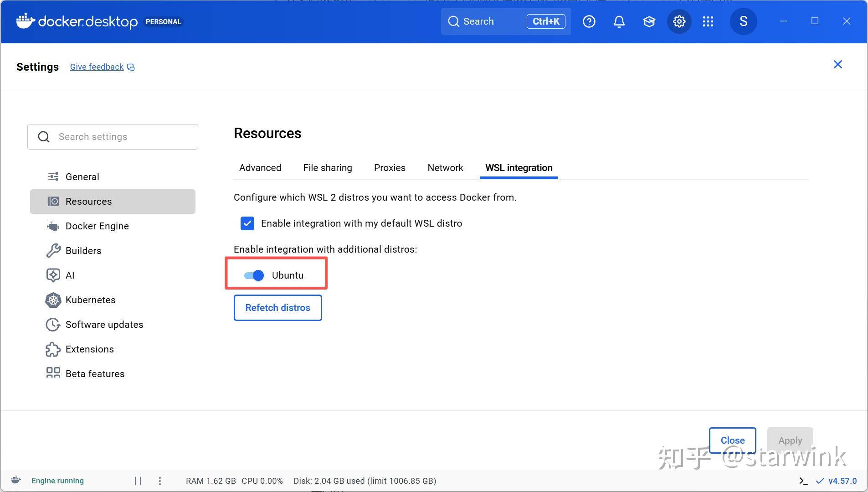Click the Docker Desktop whale logo
The image size is (868, 492).
coord(26,21)
